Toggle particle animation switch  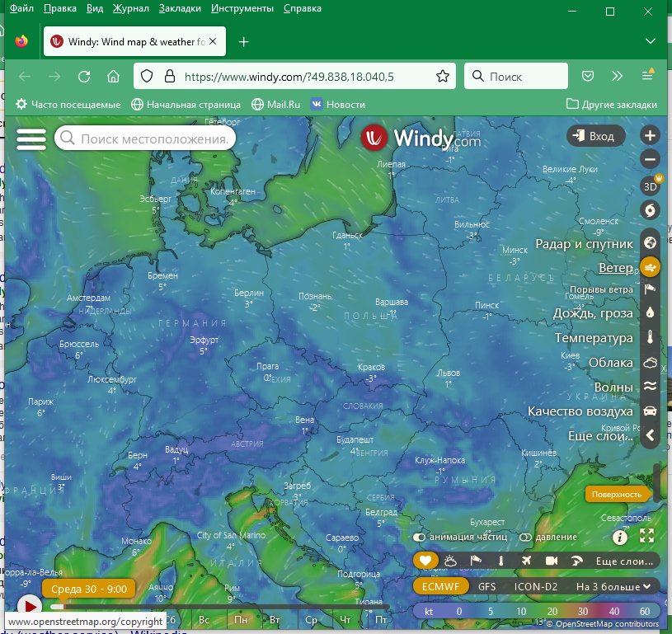[x=419, y=538]
